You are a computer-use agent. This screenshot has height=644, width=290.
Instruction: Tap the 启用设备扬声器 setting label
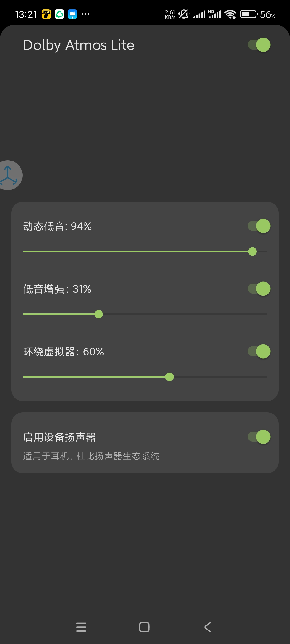click(x=60, y=437)
